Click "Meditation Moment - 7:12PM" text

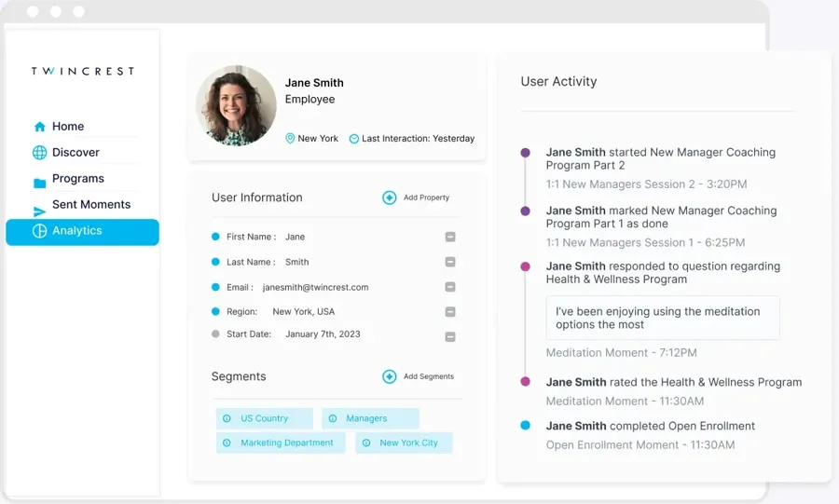(621, 353)
